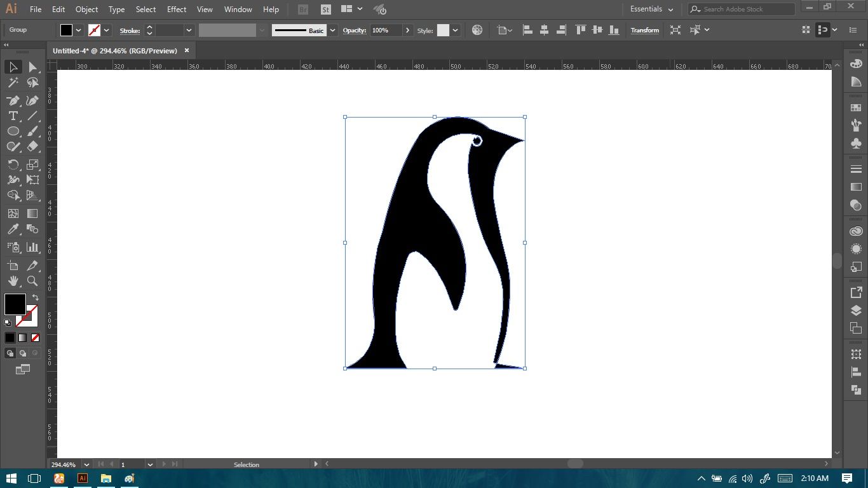Select the Gradient tool in Tools panel
This screenshot has width=868, height=488.
[32, 213]
